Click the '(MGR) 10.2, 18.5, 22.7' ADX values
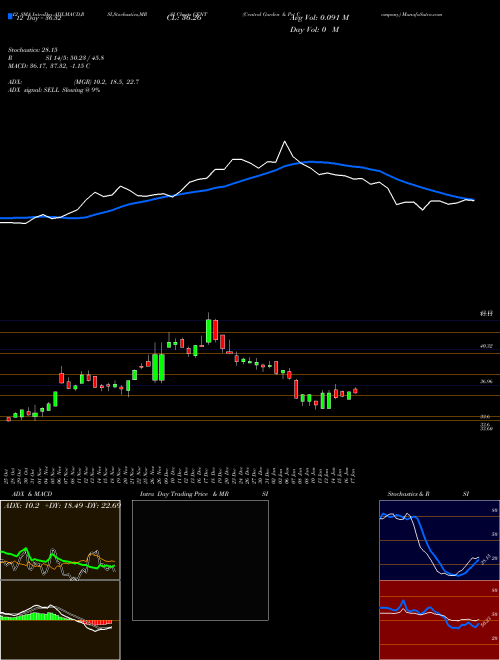Screen dimensions: 500x660 click(106, 82)
